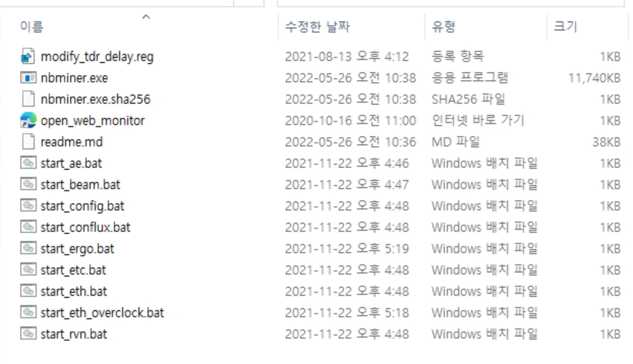
Task: Select the file name modify_tdr_delay.reg
Action: [x=97, y=57]
